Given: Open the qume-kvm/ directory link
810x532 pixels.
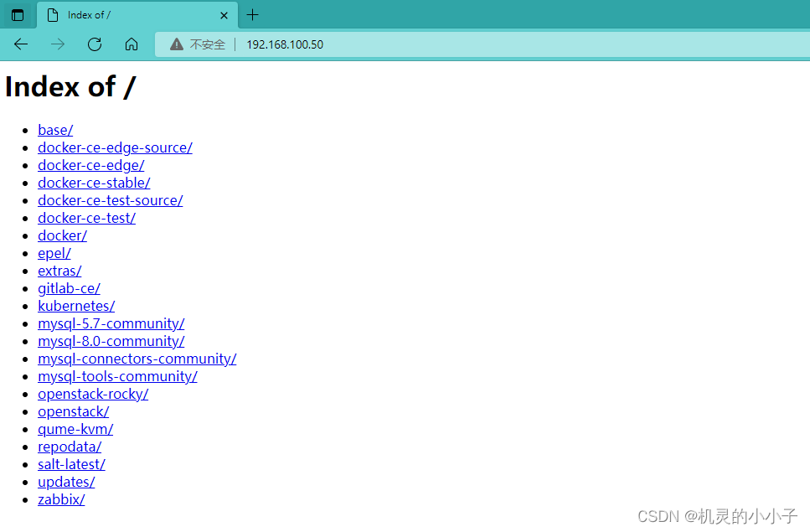Looking at the screenshot, I should pos(75,429).
